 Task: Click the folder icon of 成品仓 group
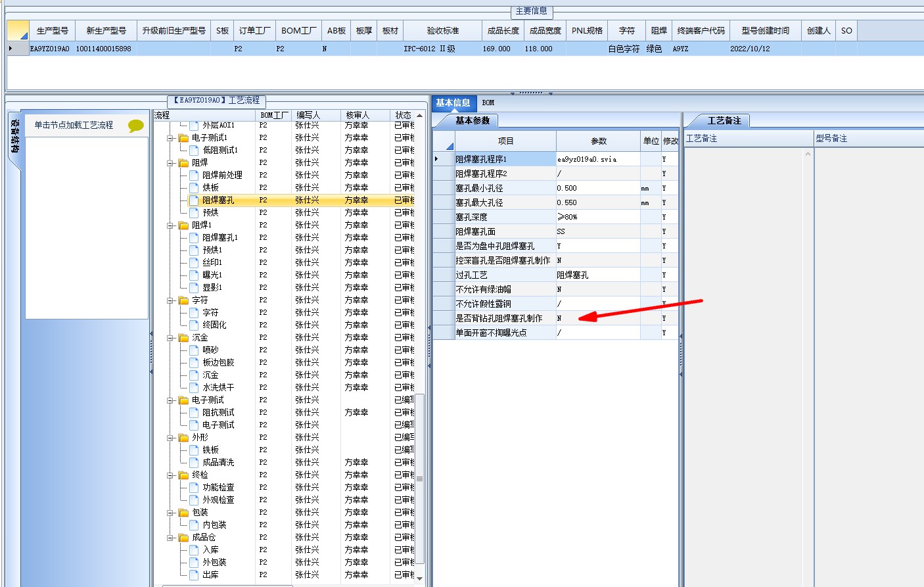pyautogui.click(x=183, y=538)
